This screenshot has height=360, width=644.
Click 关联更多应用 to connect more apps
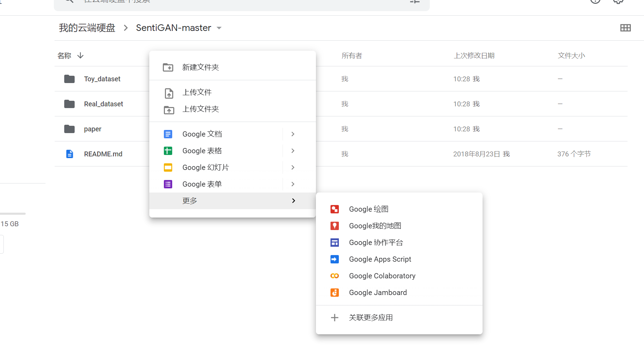click(371, 317)
